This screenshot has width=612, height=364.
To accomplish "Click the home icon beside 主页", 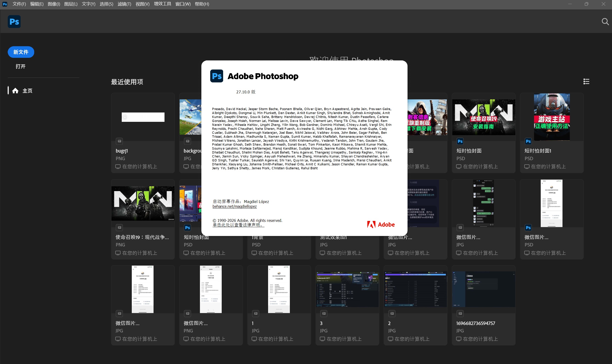I will click(15, 91).
